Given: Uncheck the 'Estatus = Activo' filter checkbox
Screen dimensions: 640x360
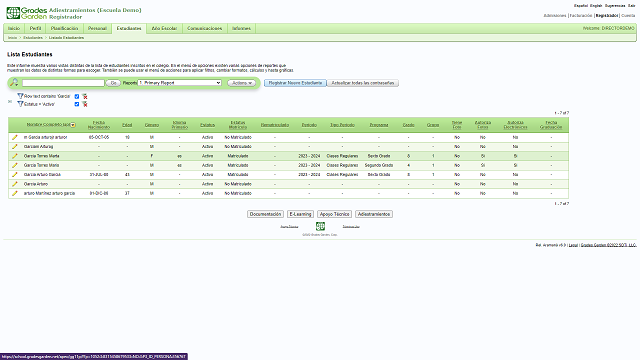Looking at the screenshot, I should (77, 104).
